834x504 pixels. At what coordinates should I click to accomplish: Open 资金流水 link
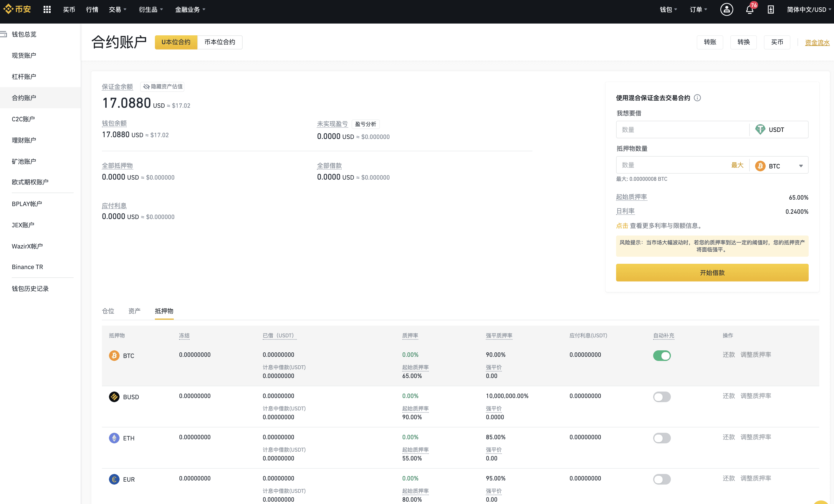(817, 43)
